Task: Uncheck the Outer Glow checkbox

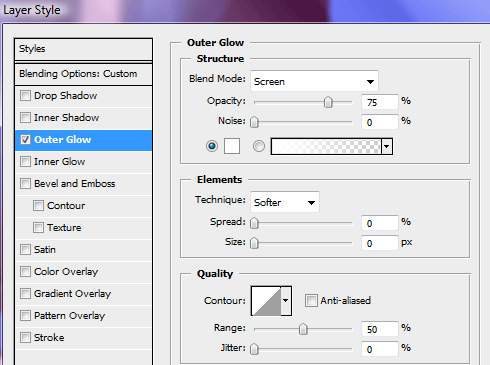Action: [x=25, y=140]
